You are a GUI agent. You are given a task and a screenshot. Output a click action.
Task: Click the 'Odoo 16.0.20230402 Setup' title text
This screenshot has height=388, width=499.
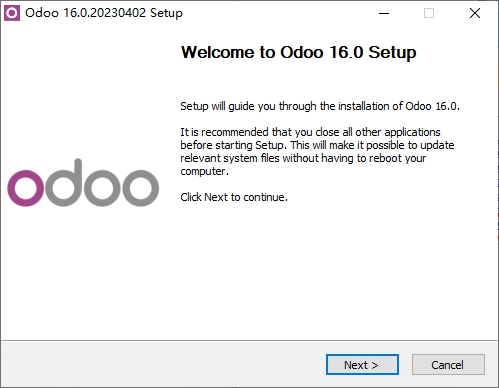pos(104,13)
